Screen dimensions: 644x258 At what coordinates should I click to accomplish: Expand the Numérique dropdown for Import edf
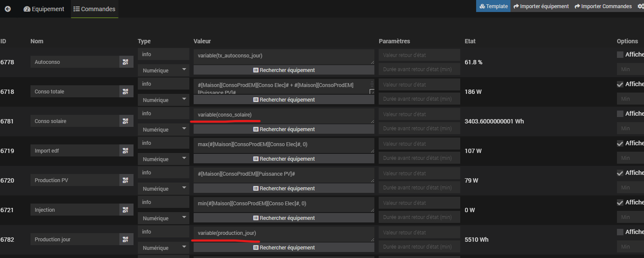click(x=164, y=159)
